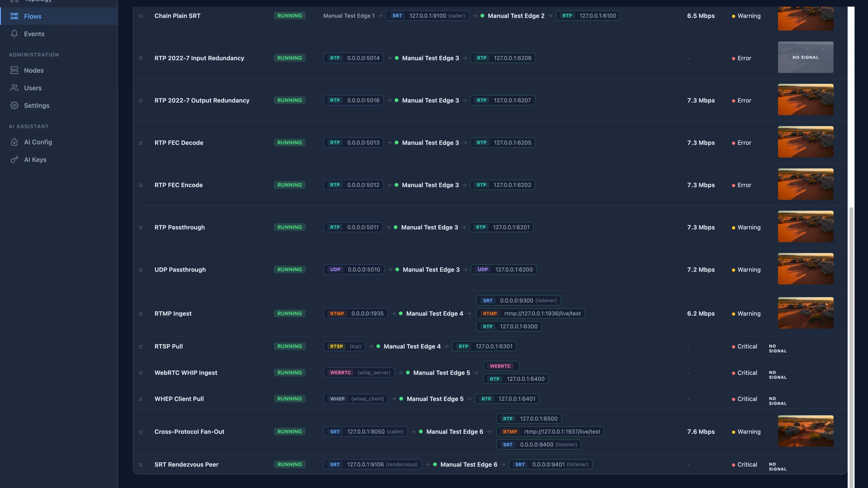Select Flows in the sidebar navigation
The image size is (868, 488).
click(x=32, y=16)
